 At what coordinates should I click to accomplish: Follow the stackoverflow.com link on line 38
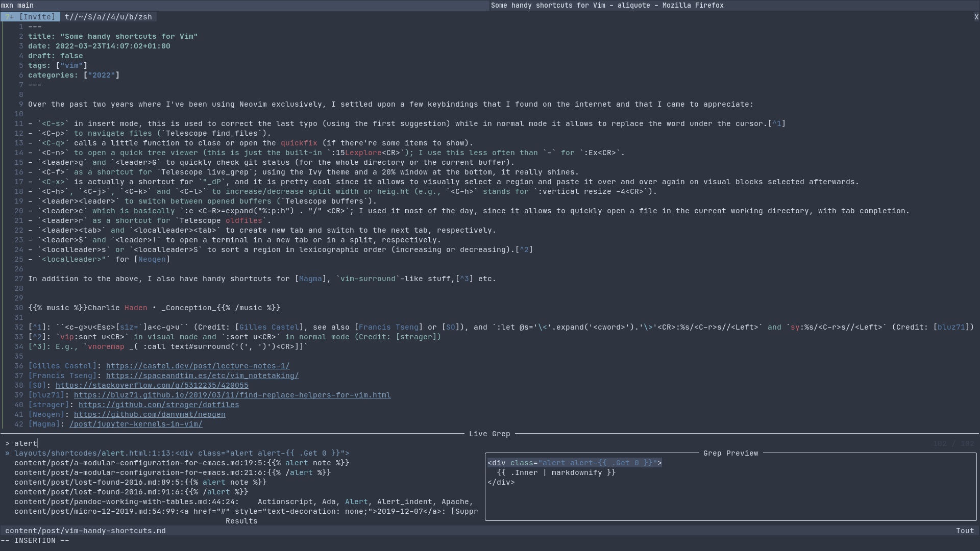point(152,385)
